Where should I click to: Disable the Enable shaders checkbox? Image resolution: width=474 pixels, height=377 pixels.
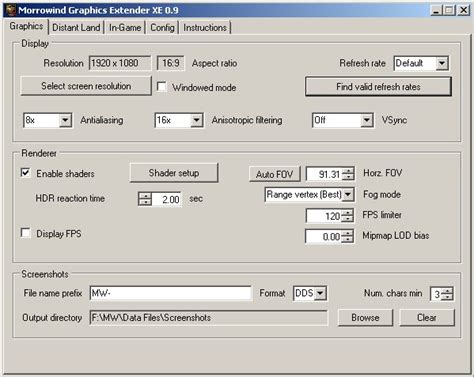pyautogui.click(x=26, y=173)
